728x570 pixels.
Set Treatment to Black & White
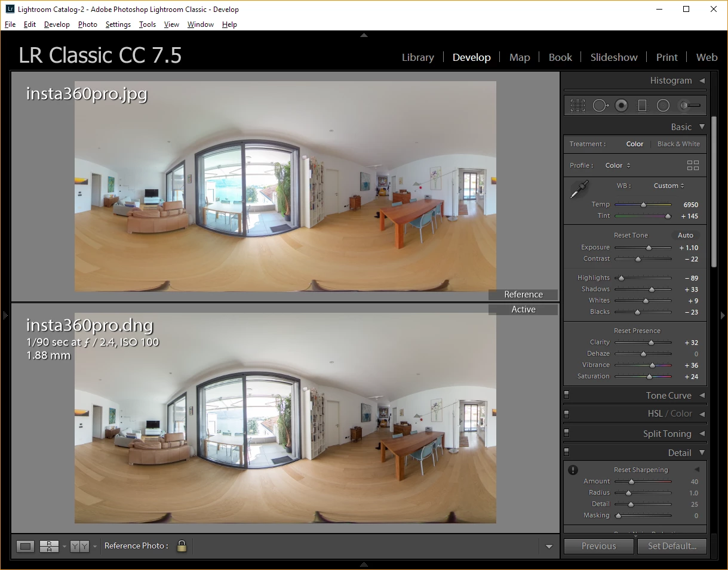point(678,144)
